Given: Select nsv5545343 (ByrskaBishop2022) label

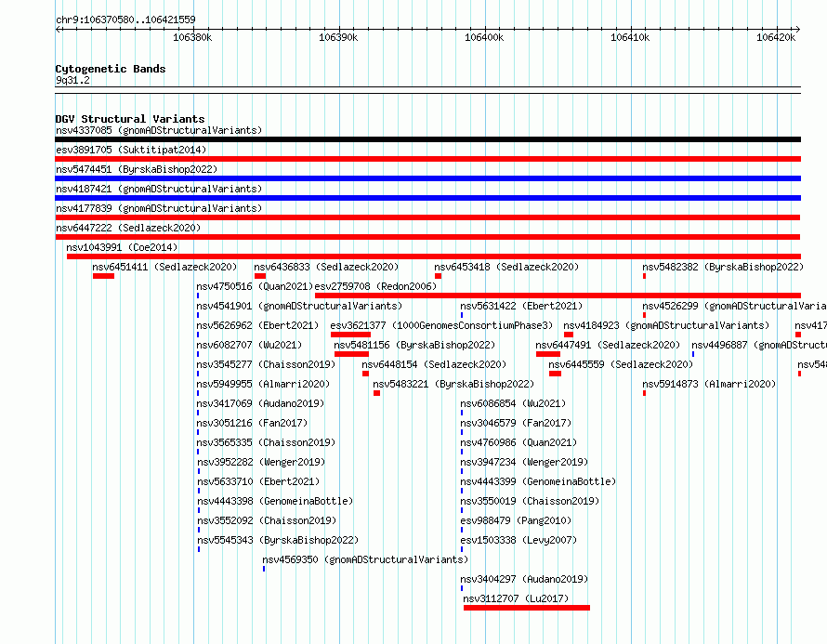Looking at the screenshot, I should (x=278, y=540).
